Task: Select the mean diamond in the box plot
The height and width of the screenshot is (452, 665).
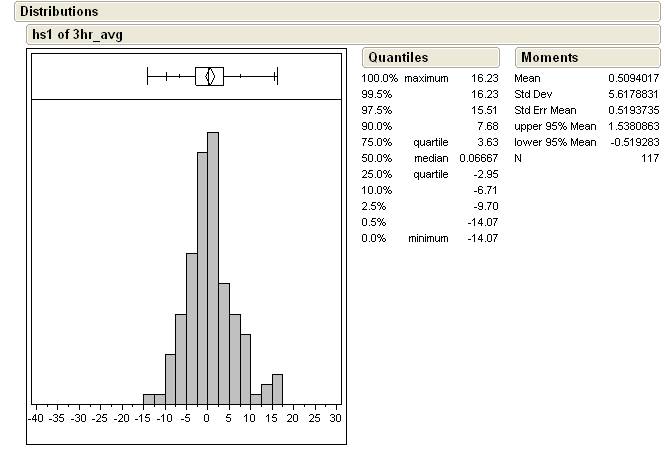Action: (x=209, y=76)
